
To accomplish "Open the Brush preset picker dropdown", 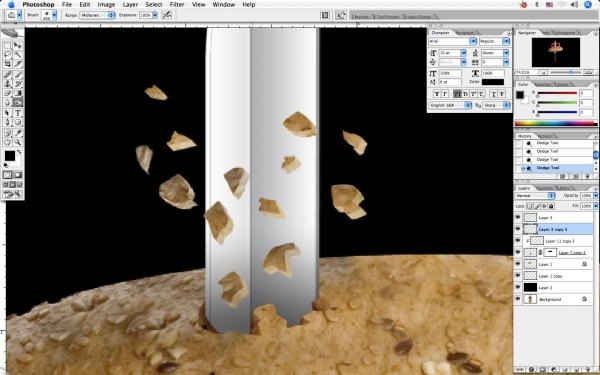I will (x=54, y=15).
